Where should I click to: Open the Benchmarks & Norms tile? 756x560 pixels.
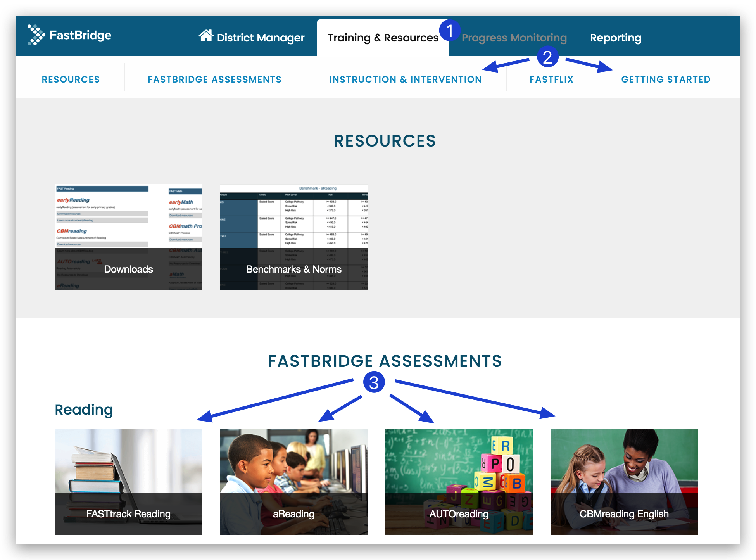point(294,237)
